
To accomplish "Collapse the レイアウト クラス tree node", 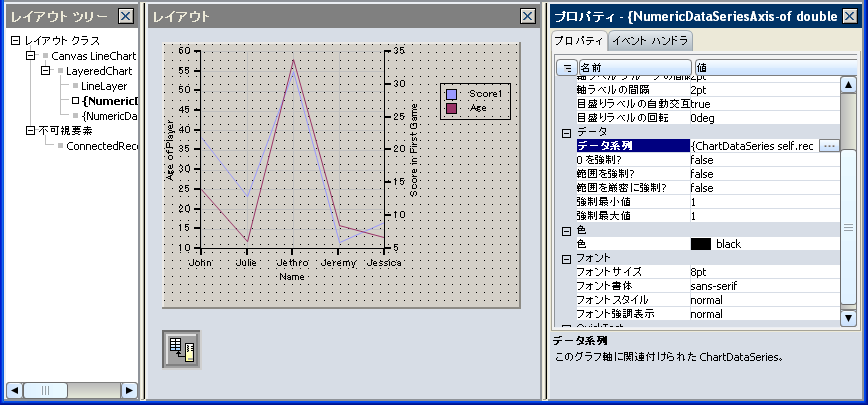I will 16,41.
